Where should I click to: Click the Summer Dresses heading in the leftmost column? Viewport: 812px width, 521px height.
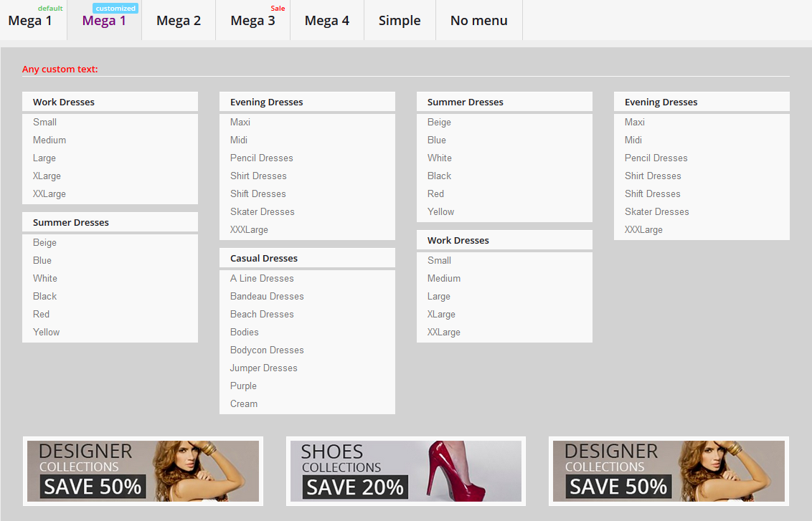tap(71, 222)
